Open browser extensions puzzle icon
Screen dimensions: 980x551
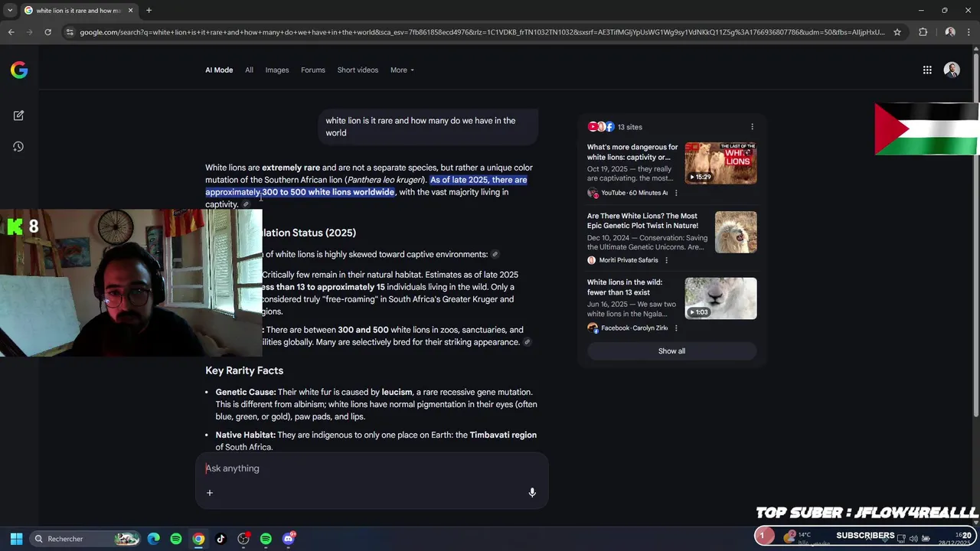coord(923,32)
